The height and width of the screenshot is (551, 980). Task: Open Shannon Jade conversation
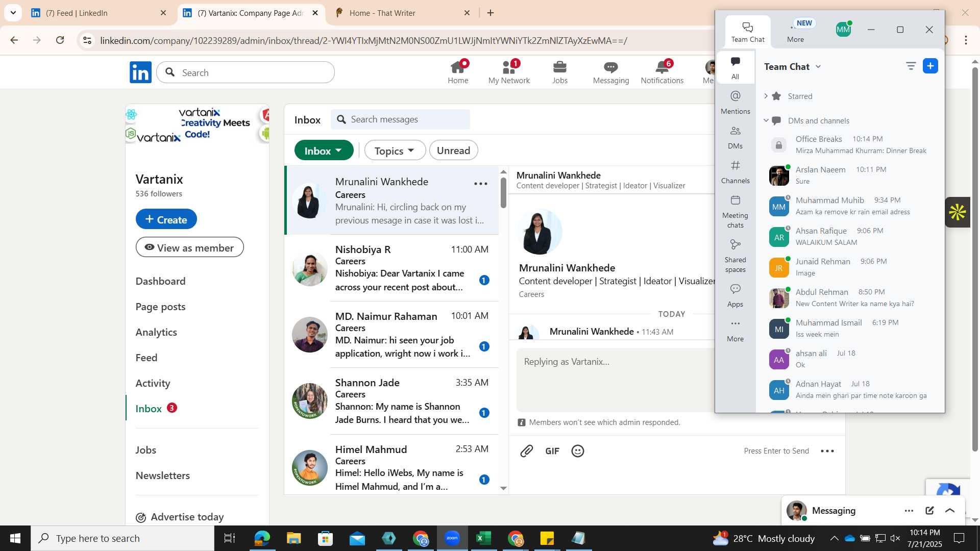[391, 402]
